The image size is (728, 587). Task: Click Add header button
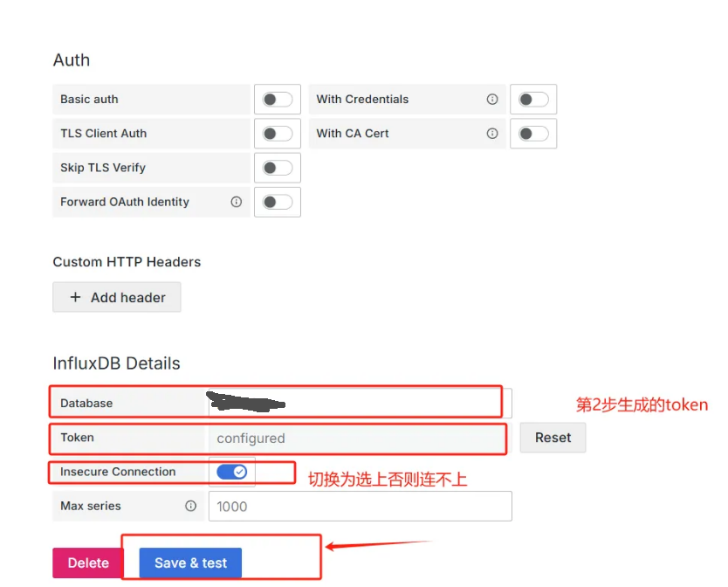click(x=117, y=297)
